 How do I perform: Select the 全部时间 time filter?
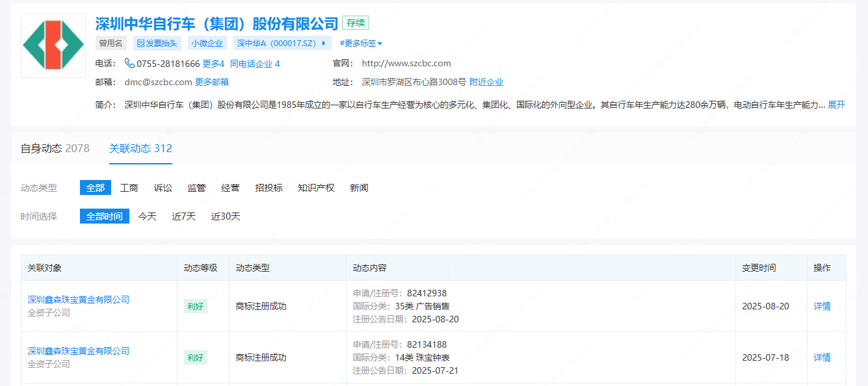click(x=105, y=216)
